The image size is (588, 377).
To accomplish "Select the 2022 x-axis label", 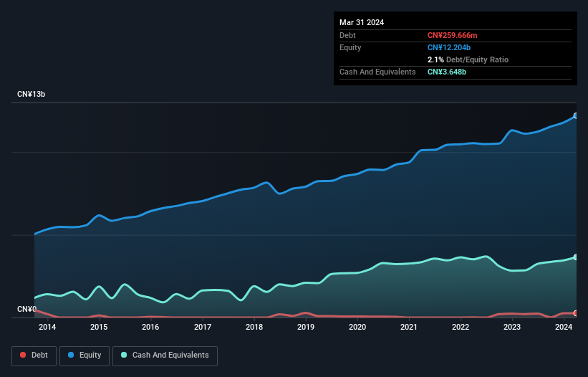I will 461,327.
